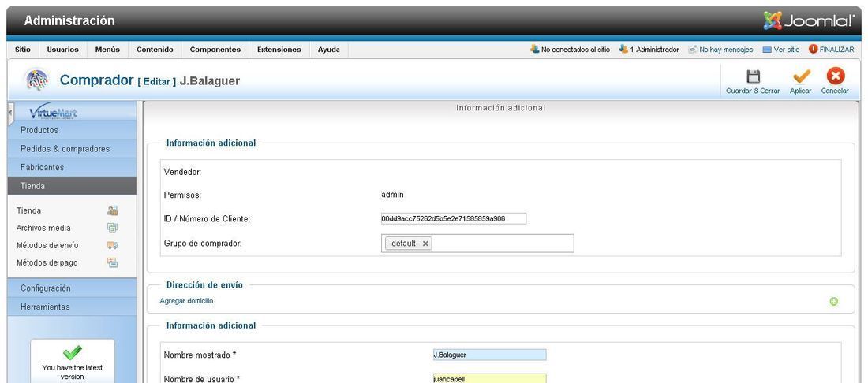Click the "admin" permissions value
The image size is (868, 383).
pyautogui.click(x=392, y=195)
